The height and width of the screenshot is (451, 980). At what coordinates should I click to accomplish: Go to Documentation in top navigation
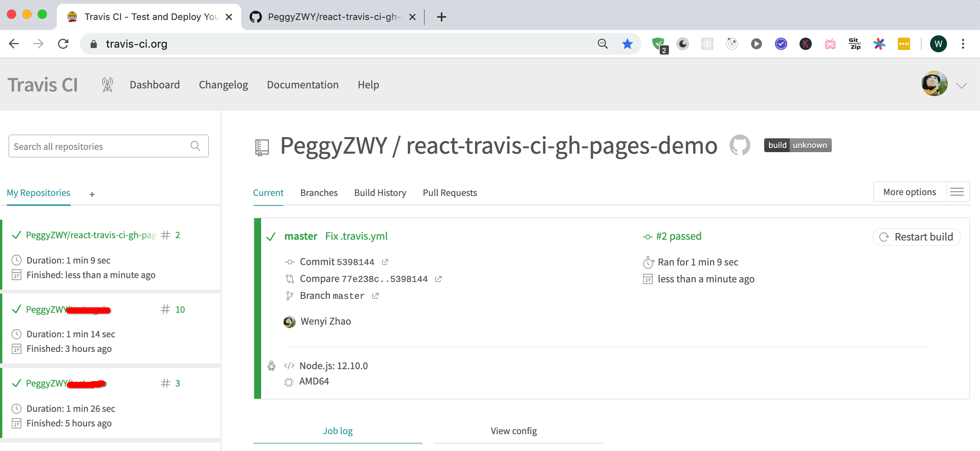pyautogui.click(x=303, y=85)
